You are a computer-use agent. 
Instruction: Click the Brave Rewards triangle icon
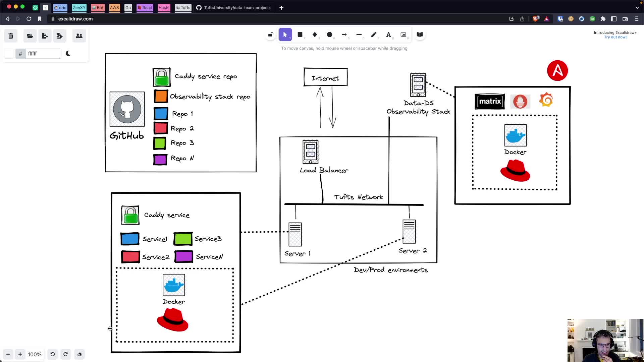click(x=547, y=19)
